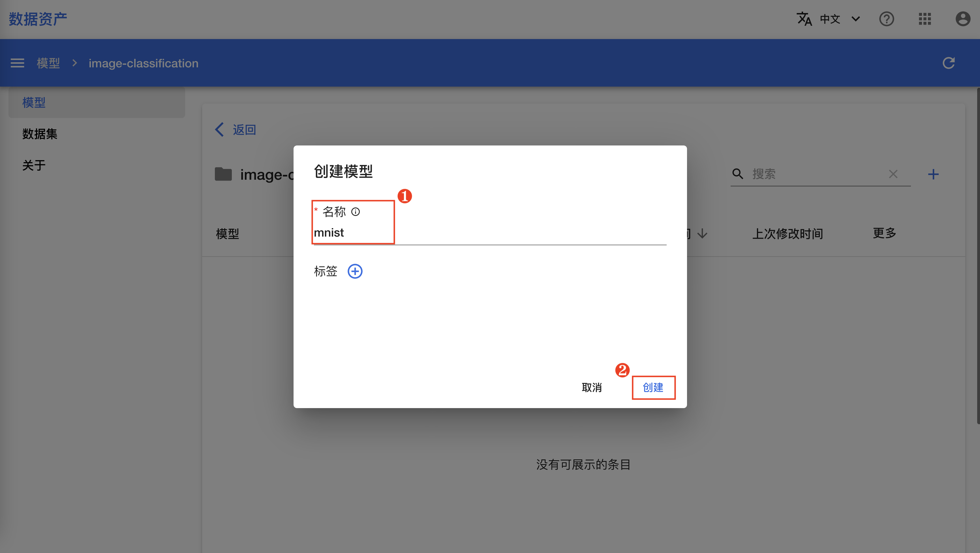The height and width of the screenshot is (553, 980).
Task: Open the user account avatar icon
Action: [963, 19]
